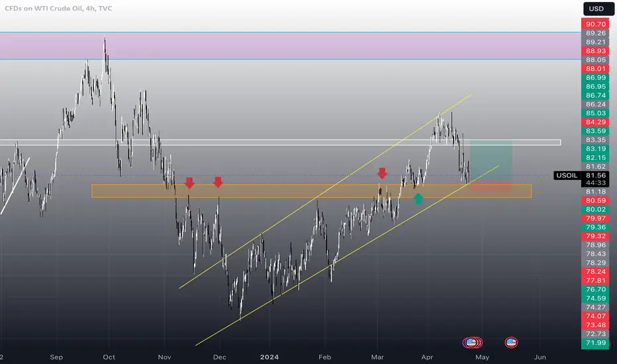Viewport: 617px width, 364px height.
Task: Click the current price label 81.56
Action: click(596, 175)
